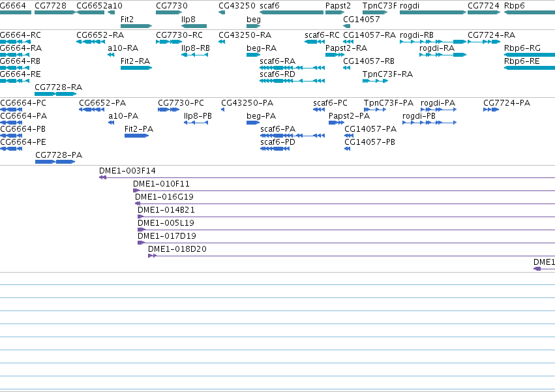555x392 pixels.
Task: Select the CG43250 gene label
Action: (x=237, y=6)
